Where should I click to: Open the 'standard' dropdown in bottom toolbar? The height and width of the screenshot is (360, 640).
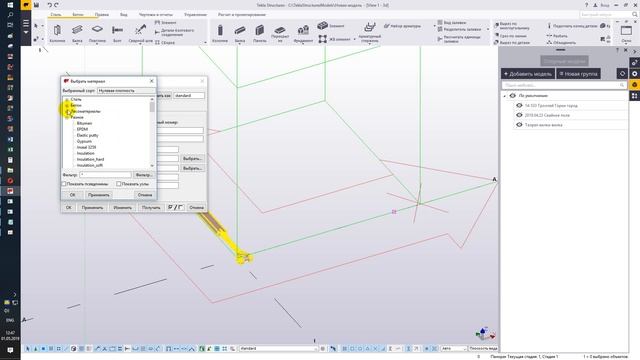(x=278, y=349)
